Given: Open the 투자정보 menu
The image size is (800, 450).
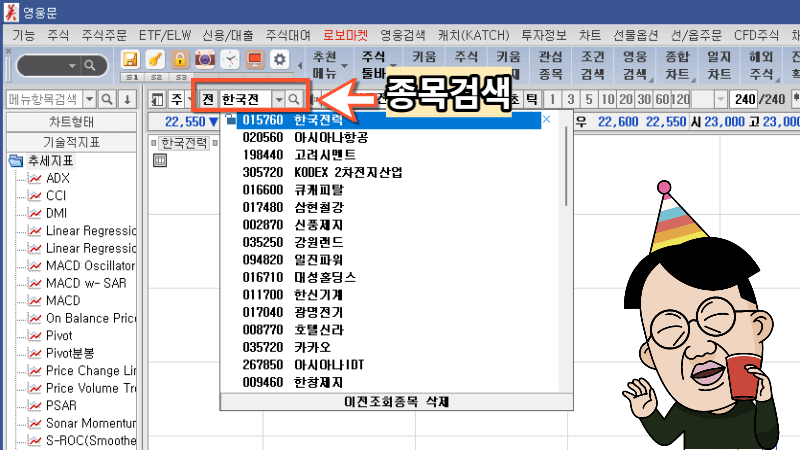Looking at the screenshot, I should pos(544,35).
